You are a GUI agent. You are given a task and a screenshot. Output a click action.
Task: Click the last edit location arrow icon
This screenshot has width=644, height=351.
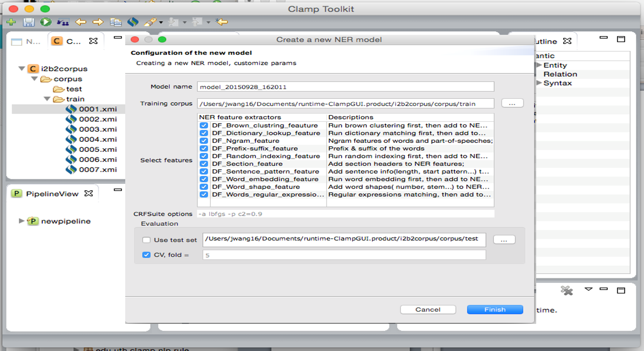221,22
